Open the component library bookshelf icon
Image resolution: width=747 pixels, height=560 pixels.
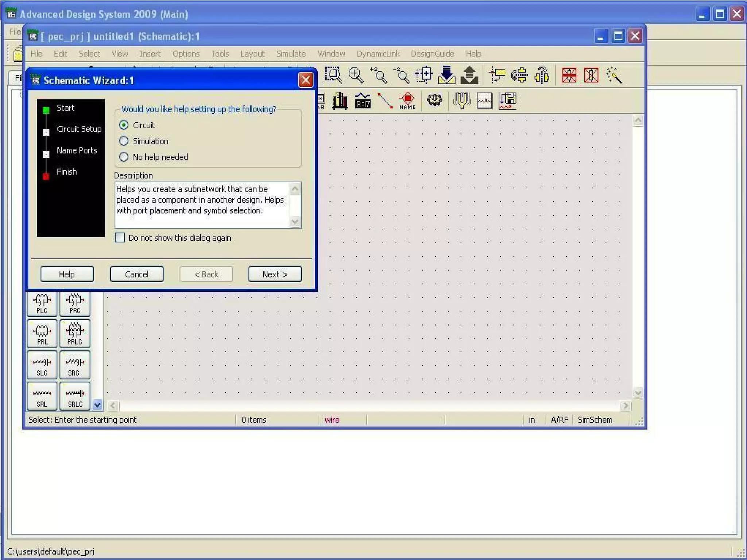pos(340,100)
